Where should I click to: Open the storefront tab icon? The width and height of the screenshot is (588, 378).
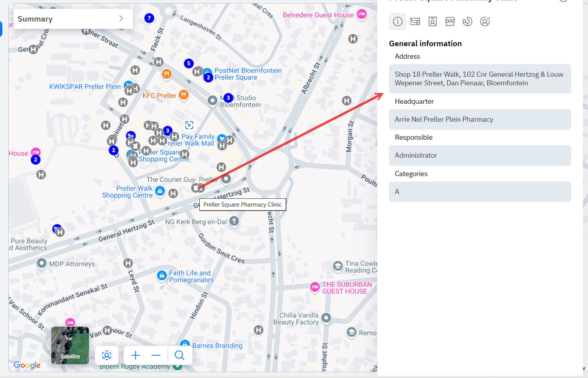450,22
